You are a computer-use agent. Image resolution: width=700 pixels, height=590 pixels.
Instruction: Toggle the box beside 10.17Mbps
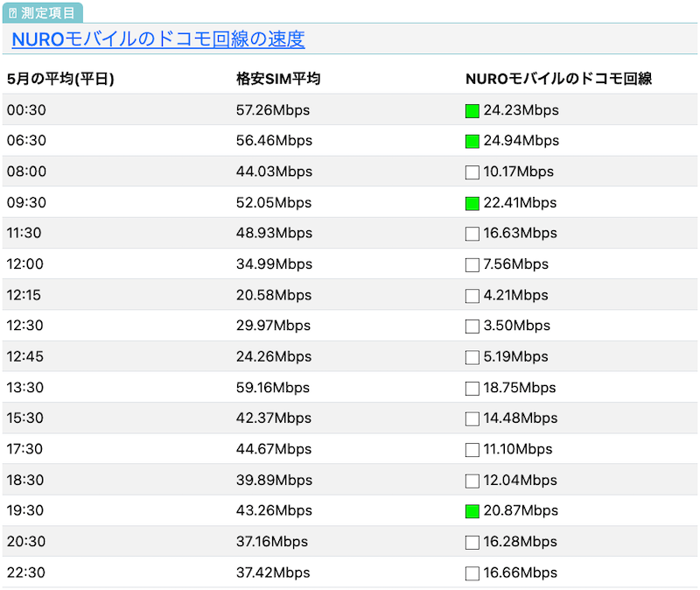(x=472, y=172)
